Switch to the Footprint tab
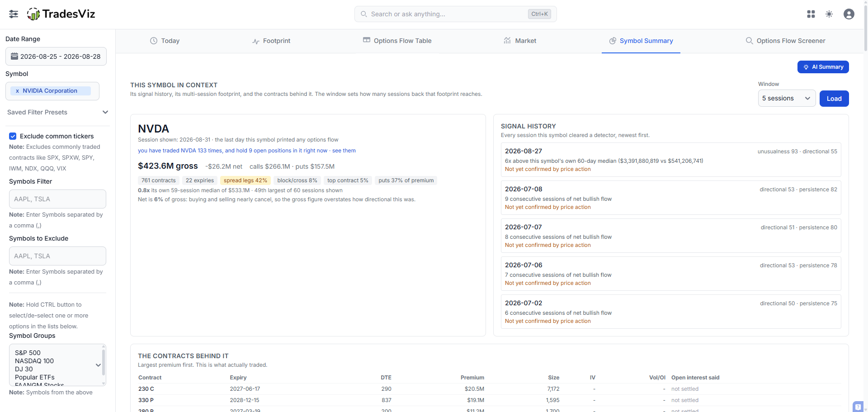Screen dimensions: 868x412 pos(271,41)
